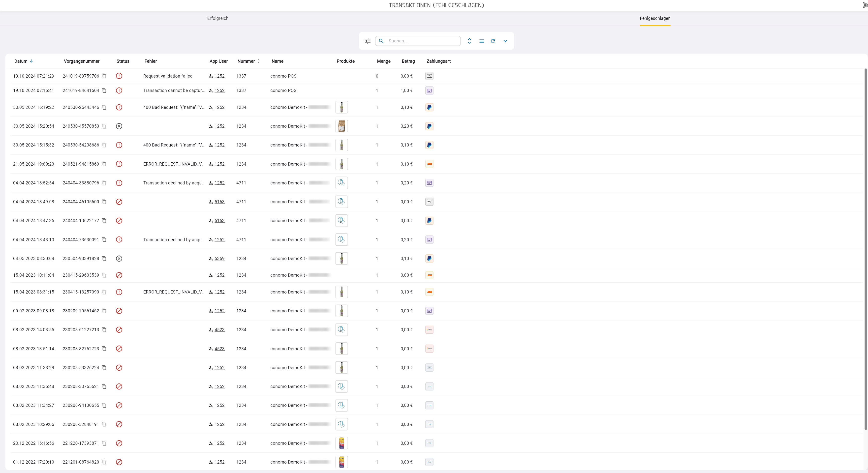Copy Vorgangsnummer 221201-08764820
Screen dimensions: 868x473
(x=104, y=462)
